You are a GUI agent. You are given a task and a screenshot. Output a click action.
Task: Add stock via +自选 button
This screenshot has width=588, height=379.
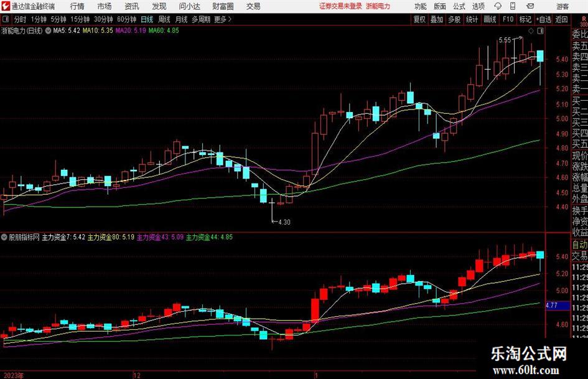point(543,19)
